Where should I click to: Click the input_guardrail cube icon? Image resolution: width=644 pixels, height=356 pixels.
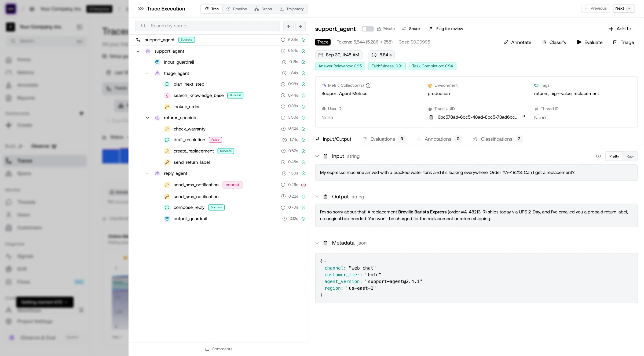tap(157, 62)
